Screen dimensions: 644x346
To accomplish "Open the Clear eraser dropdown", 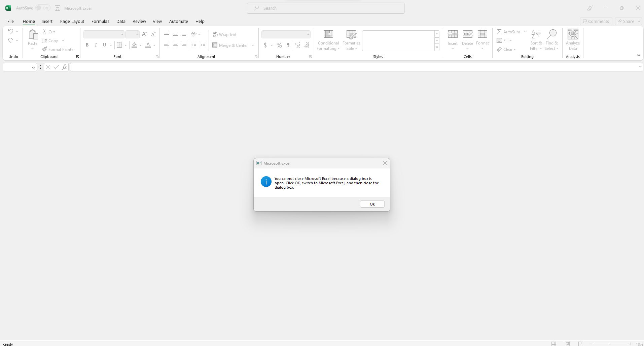I will (x=506, y=49).
